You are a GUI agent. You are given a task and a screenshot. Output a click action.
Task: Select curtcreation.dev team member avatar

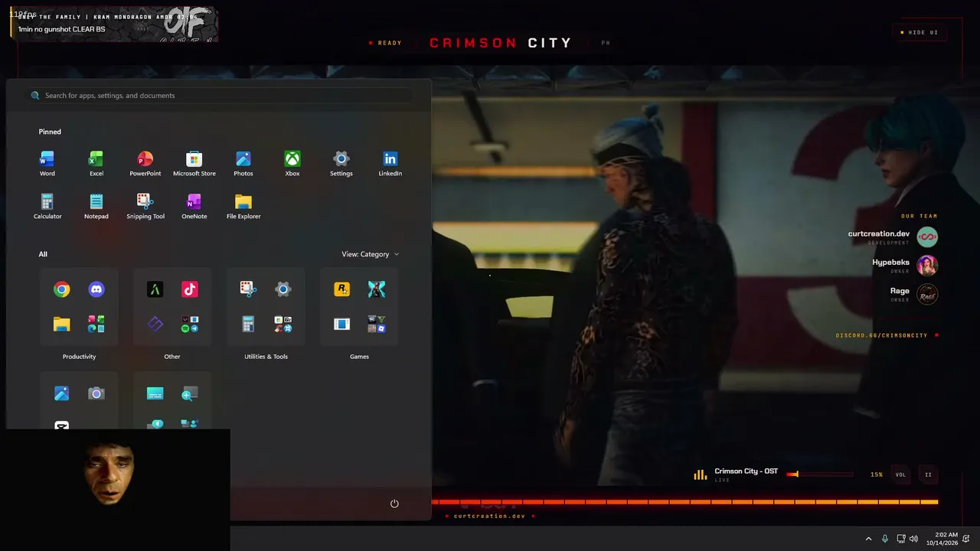pos(927,236)
